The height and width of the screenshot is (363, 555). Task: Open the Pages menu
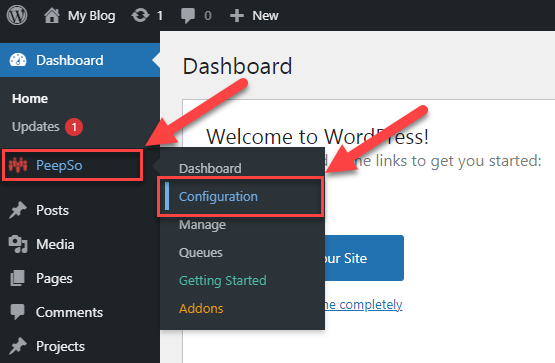(x=54, y=278)
